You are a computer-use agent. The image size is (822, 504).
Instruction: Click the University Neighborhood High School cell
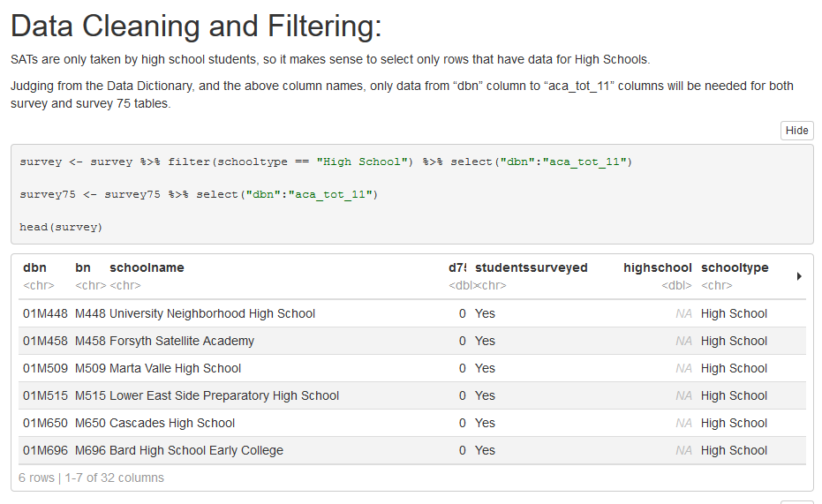(212, 313)
